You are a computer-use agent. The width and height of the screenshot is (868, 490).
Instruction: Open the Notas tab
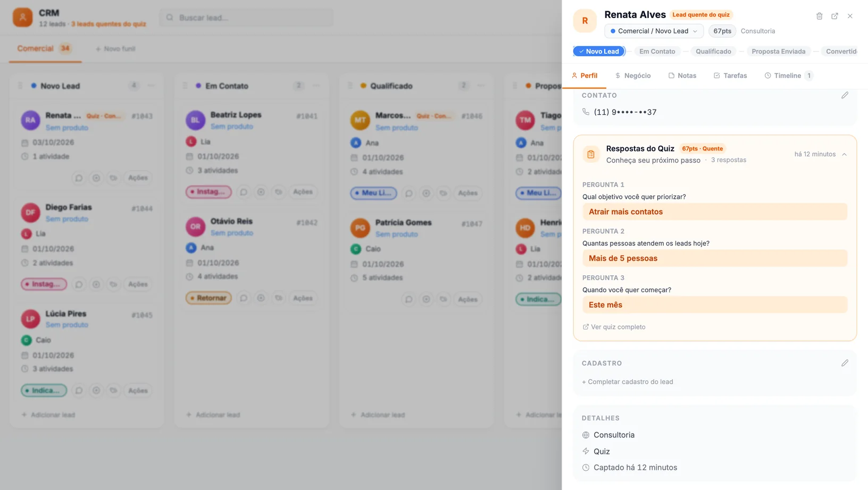click(x=682, y=75)
